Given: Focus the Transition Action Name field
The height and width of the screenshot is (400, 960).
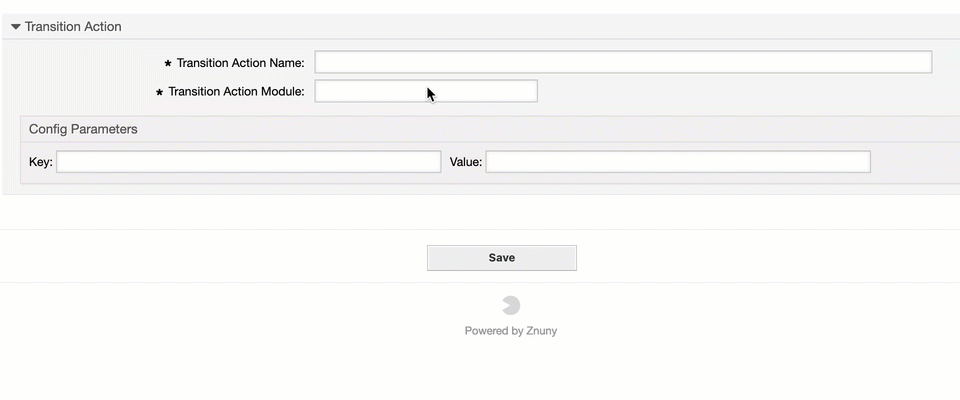Looking at the screenshot, I should (623, 62).
